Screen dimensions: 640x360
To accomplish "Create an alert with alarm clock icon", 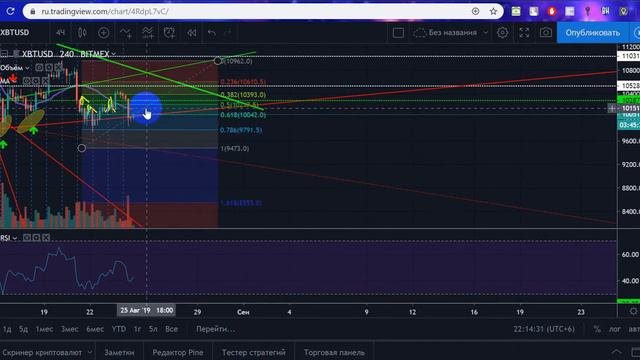I will click(x=169, y=33).
